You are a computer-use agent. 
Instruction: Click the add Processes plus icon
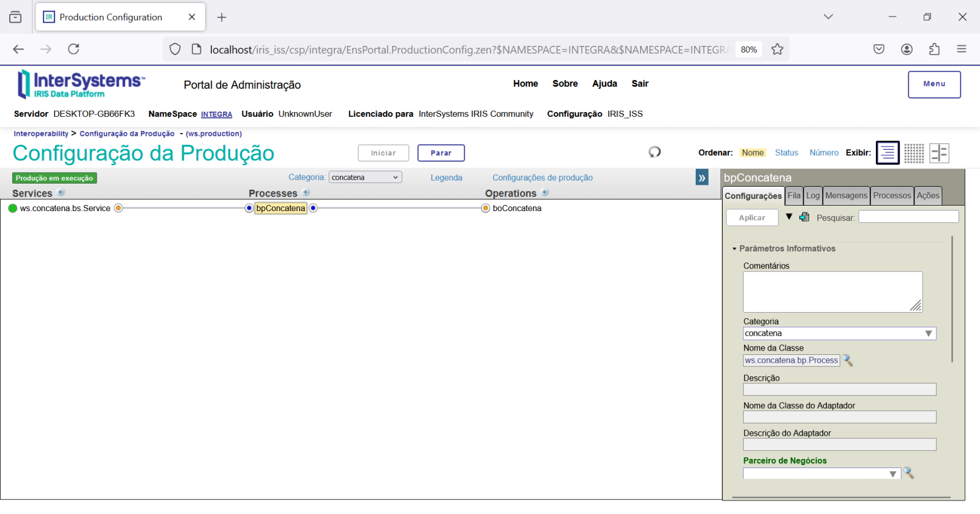click(x=306, y=193)
